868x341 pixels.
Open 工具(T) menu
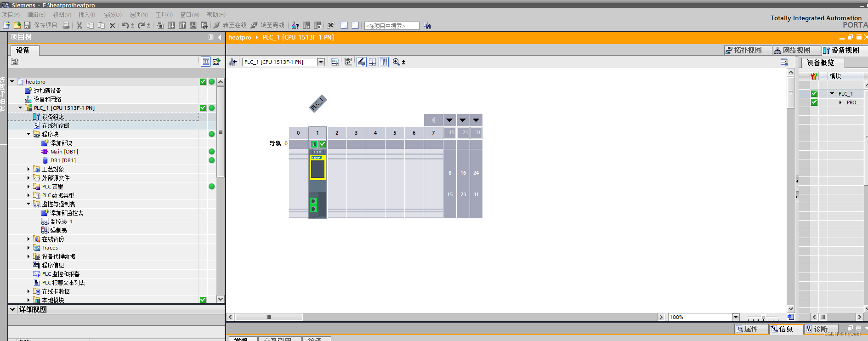(164, 15)
